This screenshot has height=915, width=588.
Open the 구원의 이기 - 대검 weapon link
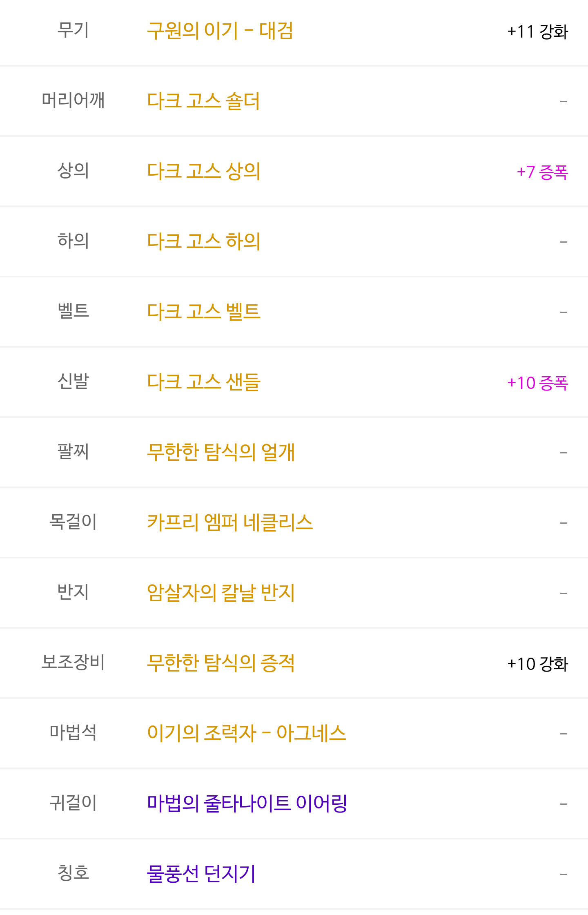(x=220, y=31)
